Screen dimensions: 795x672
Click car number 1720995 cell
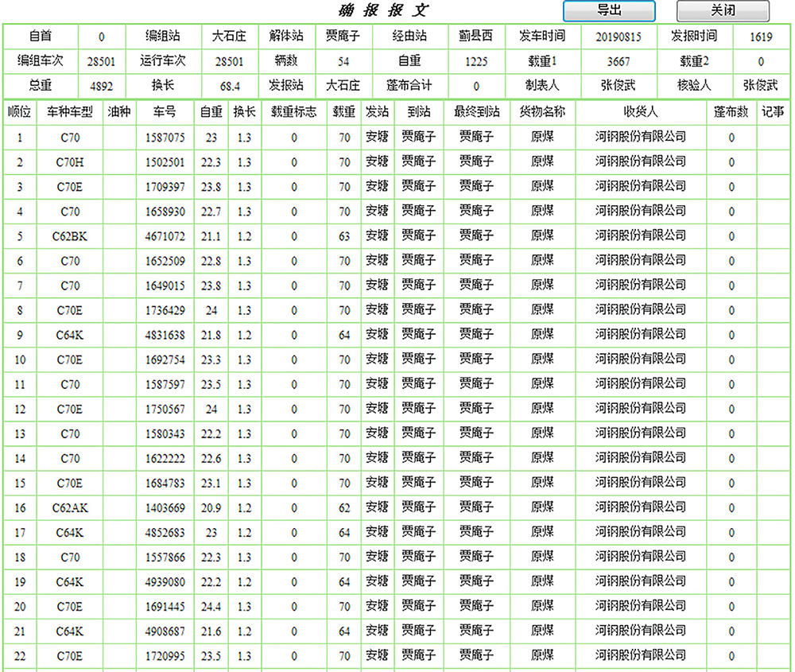pyautogui.click(x=165, y=656)
